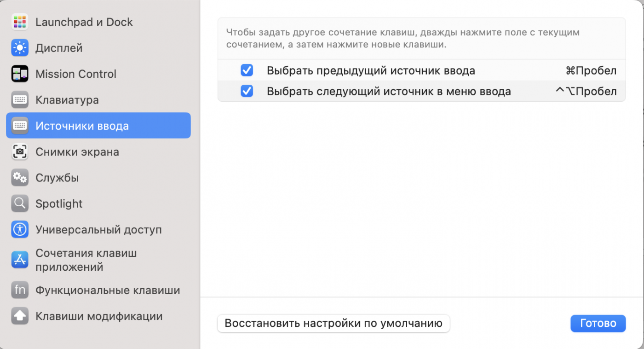Uncheck Выбрать предыдущий источник ввода checkbox

[x=247, y=70]
